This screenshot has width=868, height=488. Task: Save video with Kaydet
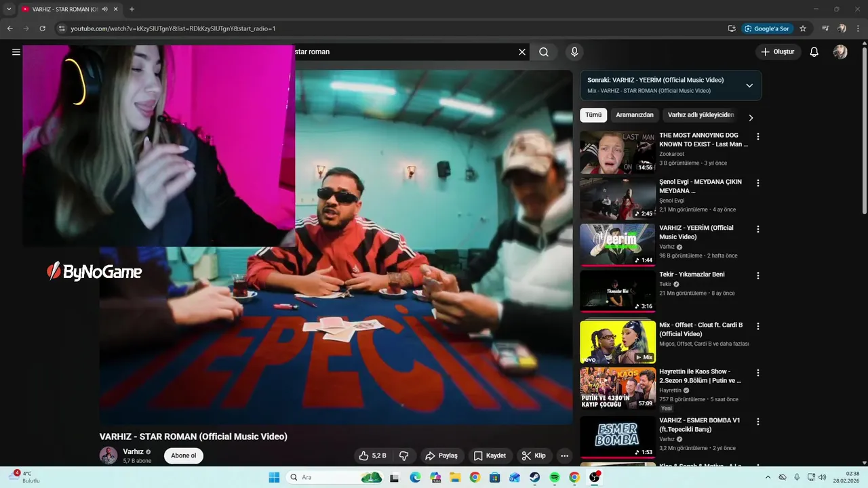(x=490, y=455)
